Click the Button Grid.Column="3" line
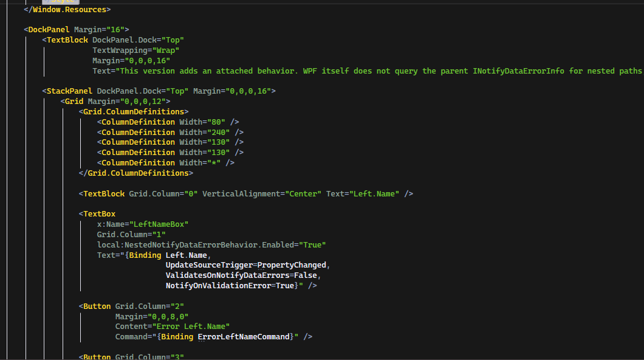The image size is (644, 360). pyautogui.click(x=131, y=356)
